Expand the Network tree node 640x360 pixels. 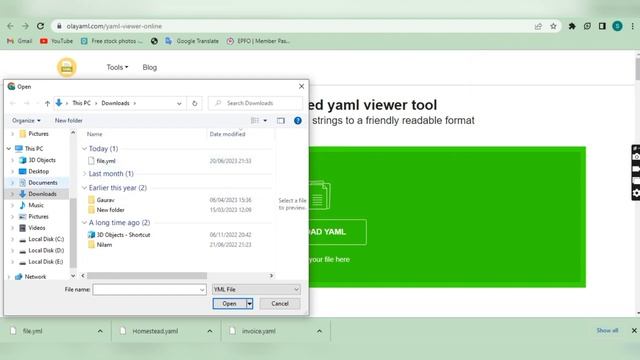9,277
